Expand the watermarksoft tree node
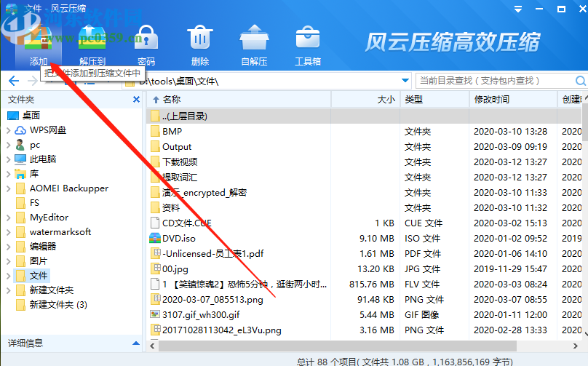The width and height of the screenshot is (588, 366). (x=8, y=232)
